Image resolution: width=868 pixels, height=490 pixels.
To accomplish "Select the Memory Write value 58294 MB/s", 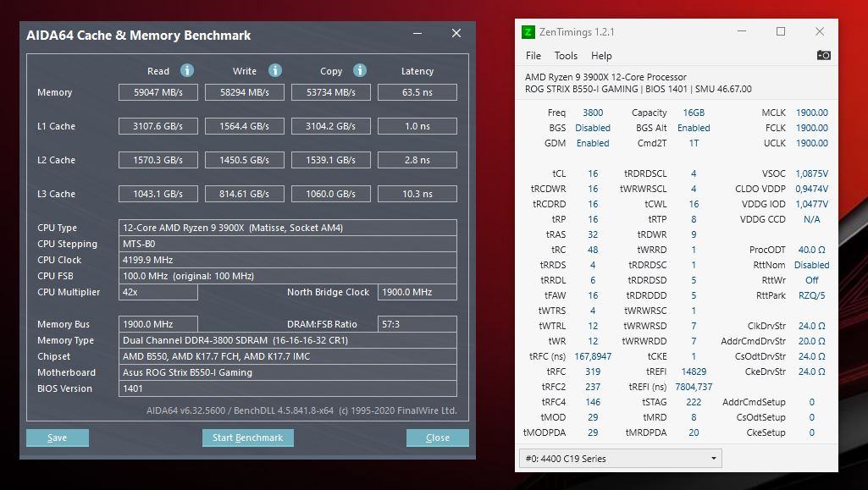I will (245, 92).
